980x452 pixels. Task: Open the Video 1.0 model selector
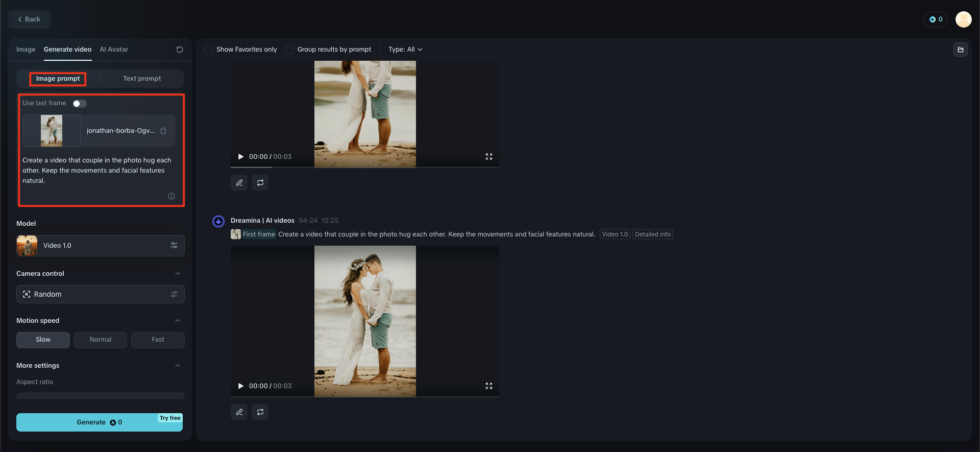[x=101, y=246]
